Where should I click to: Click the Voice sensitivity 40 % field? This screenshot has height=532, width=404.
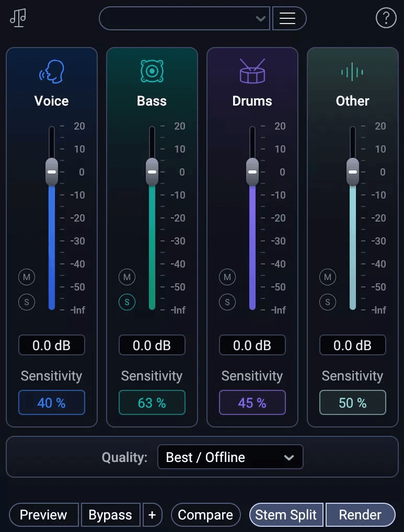tap(52, 402)
